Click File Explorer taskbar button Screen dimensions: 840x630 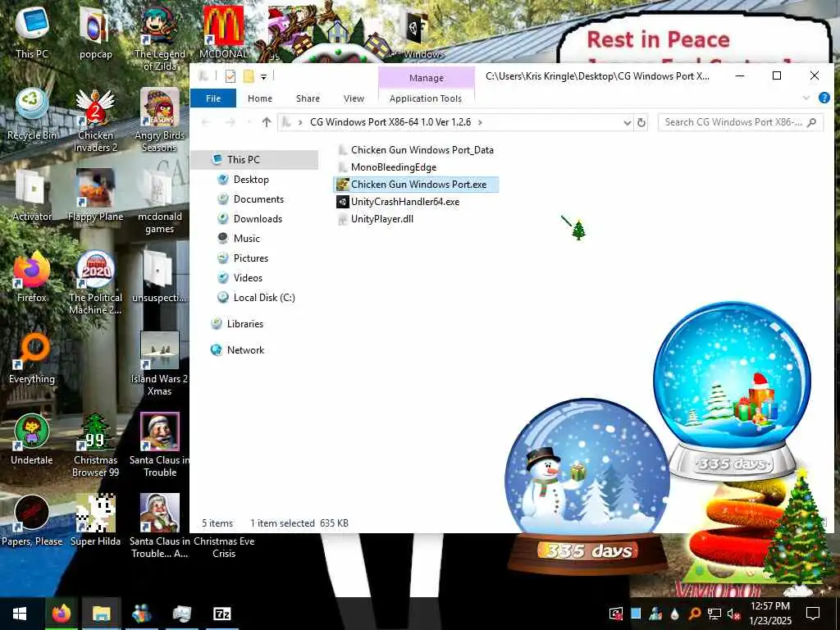tap(101, 614)
